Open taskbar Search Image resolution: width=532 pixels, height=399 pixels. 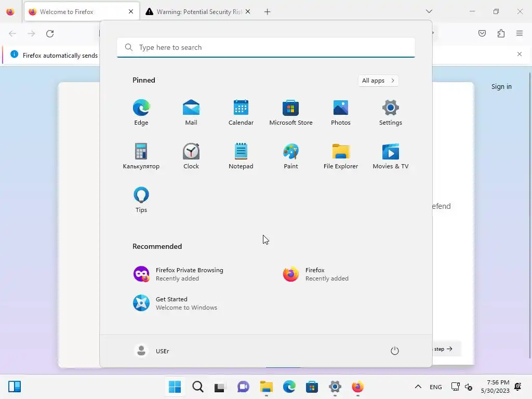198,387
